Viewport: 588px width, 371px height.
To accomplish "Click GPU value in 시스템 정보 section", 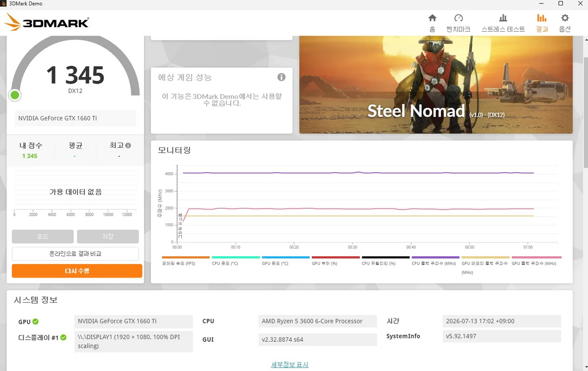I will pos(134,321).
